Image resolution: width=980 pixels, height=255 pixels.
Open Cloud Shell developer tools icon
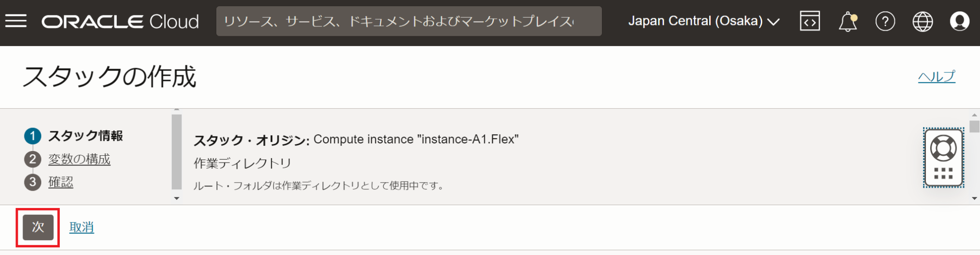click(x=810, y=22)
